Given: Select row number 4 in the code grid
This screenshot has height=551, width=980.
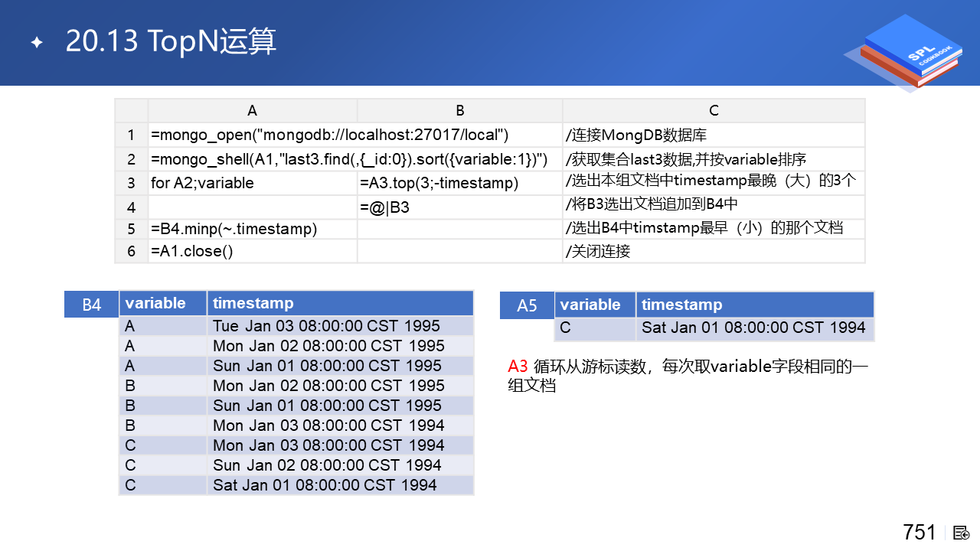Looking at the screenshot, I should (x=132, y=207).
